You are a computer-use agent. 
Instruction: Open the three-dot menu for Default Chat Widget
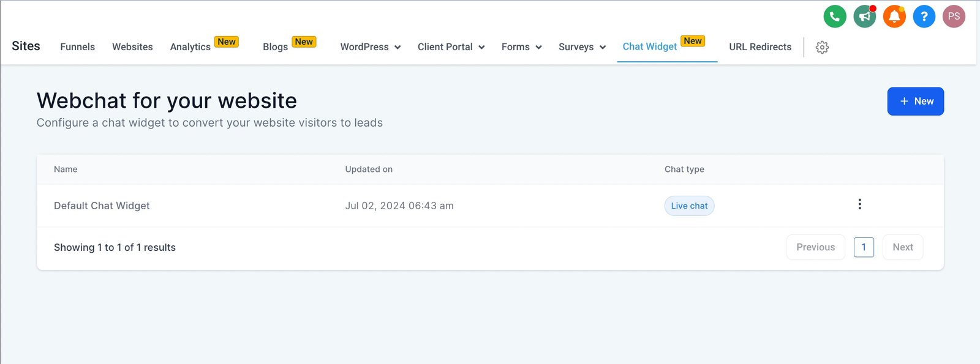859,204
